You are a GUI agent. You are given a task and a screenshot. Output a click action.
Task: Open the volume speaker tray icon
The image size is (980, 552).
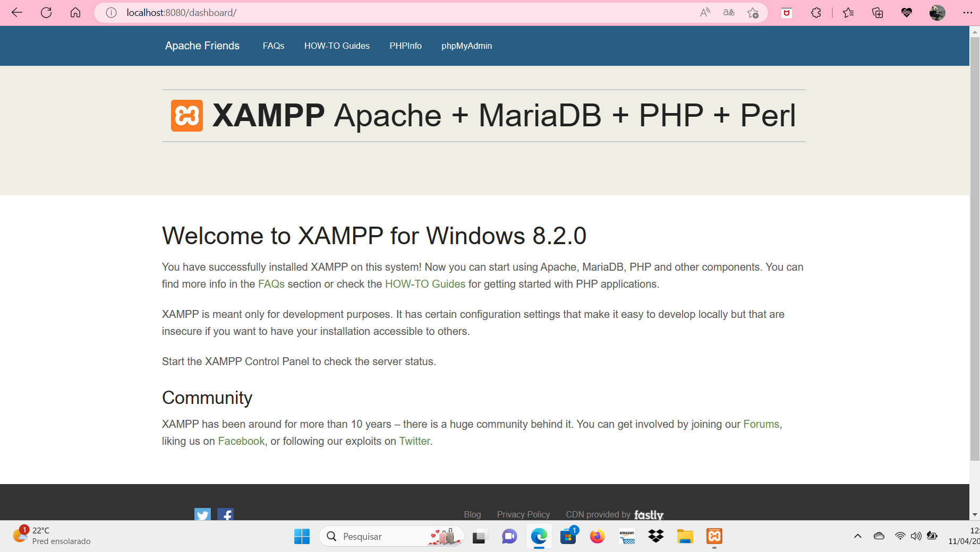click(916, 536)
